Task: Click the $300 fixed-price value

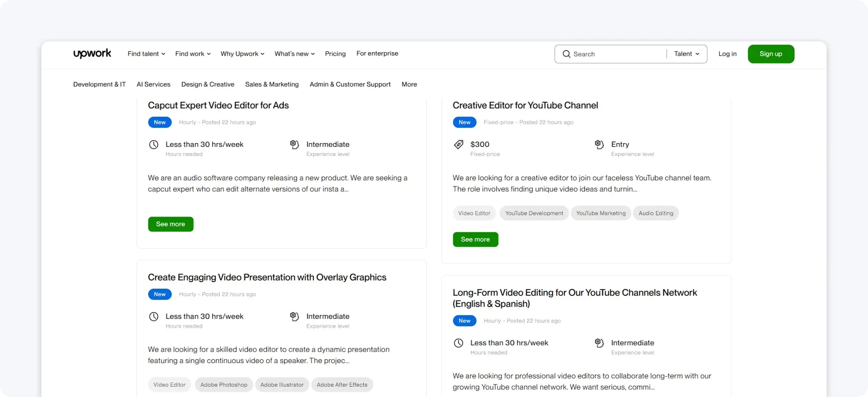Action: (x=480, y=145)
